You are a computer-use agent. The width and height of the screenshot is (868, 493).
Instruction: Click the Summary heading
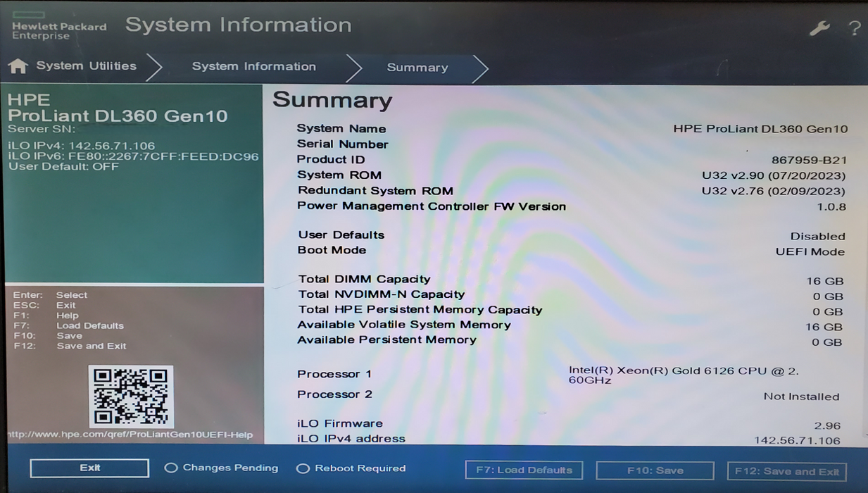tap(332, 101)
